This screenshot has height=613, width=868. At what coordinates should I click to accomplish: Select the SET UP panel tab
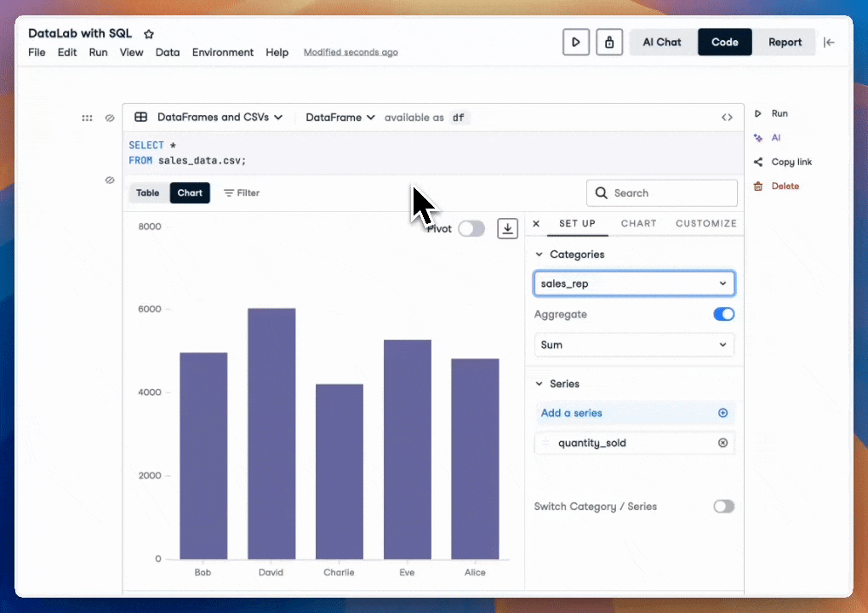pyautogui.click(x=577, y=224)
